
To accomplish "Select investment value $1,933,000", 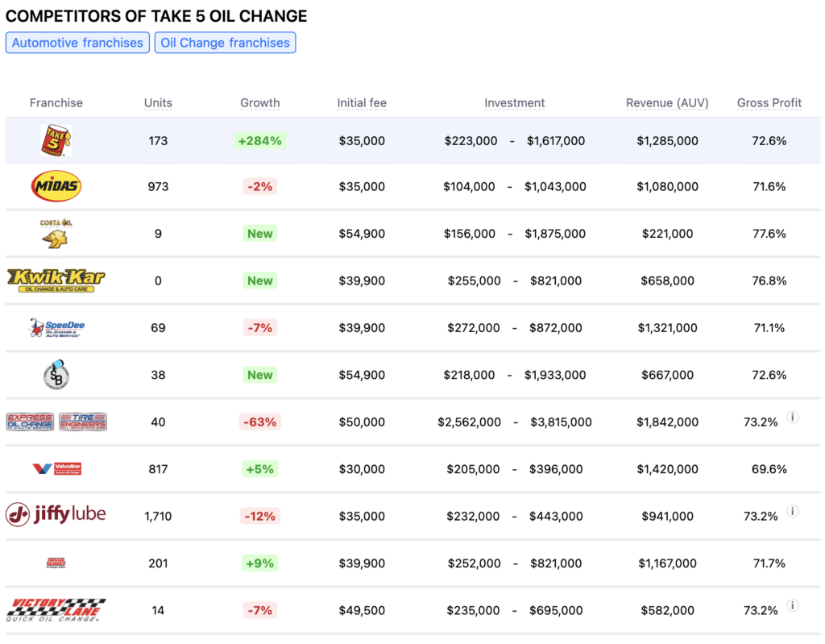I will [x=555, y=375].
